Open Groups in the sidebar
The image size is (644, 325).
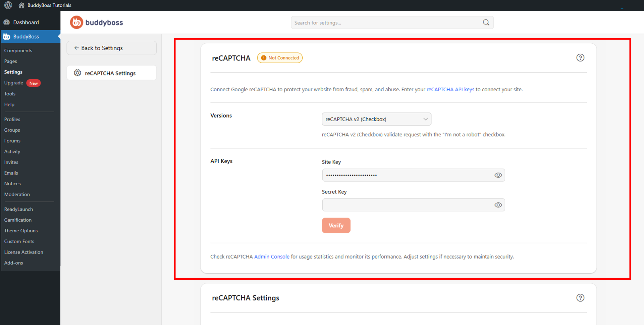[x=12, y=130]
